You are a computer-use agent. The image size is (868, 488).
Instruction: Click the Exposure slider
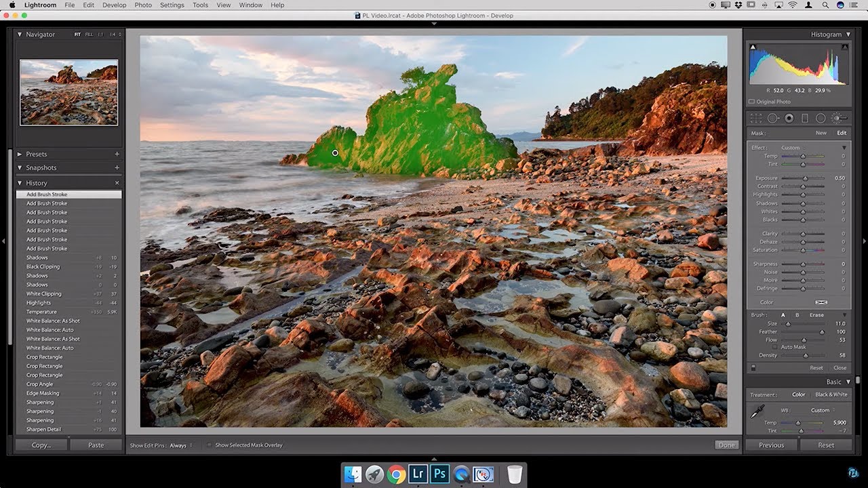coord(803,178)
